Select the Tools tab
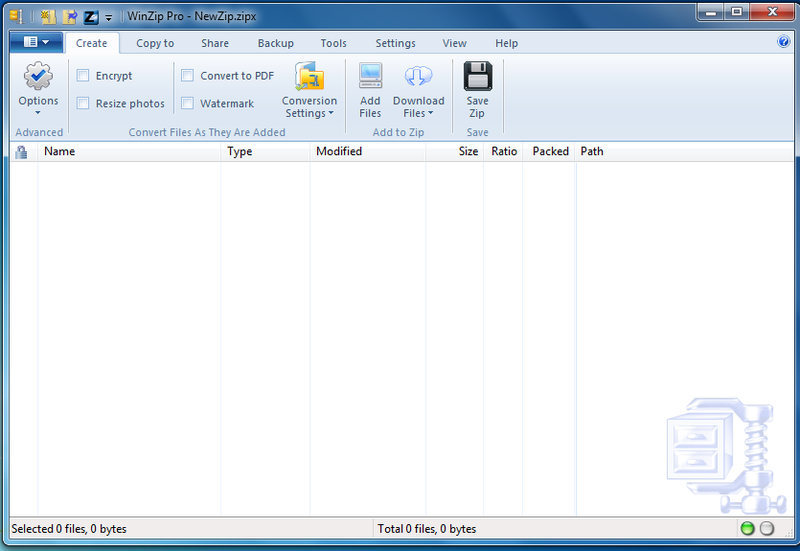The width and height of the screenshot is (800, 551). pyautogui.click(x=334, y=43)
